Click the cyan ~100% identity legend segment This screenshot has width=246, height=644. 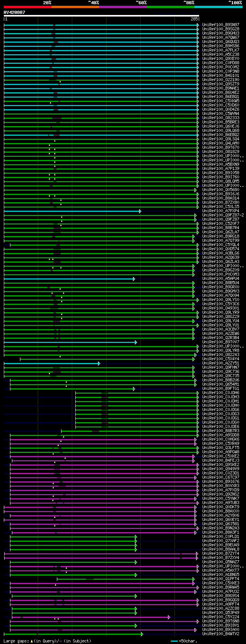pos(218,7)
